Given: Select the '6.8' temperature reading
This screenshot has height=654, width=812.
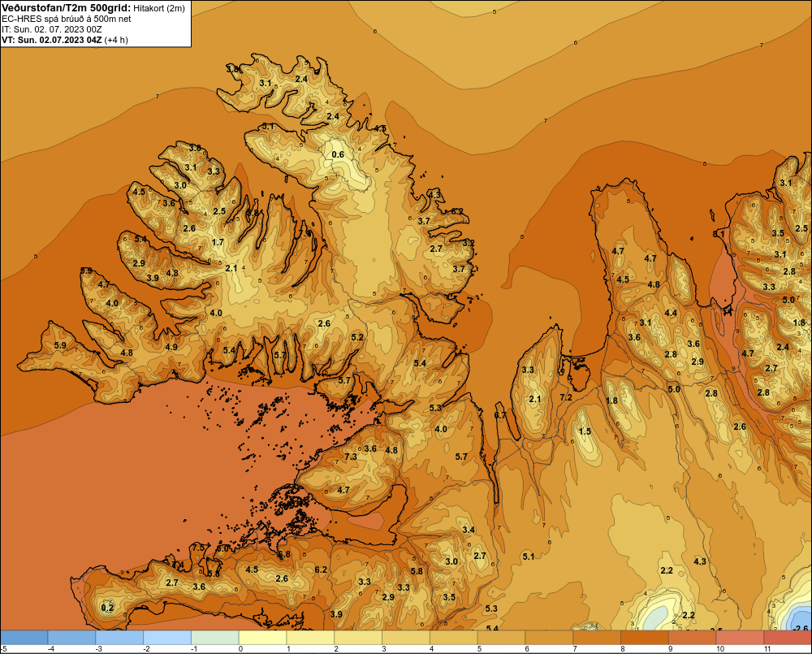Looking at the screenshot, I should pos(283,554).
